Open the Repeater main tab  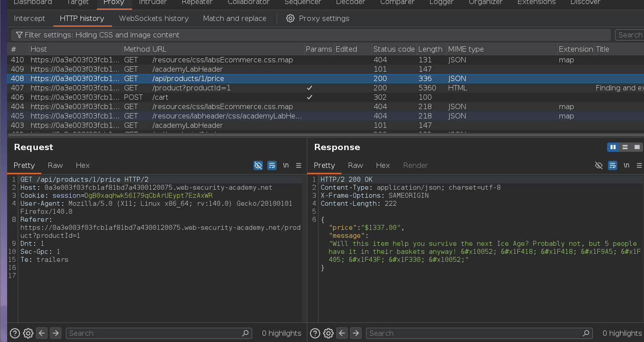pyautogui.click(x=197, y=3)
